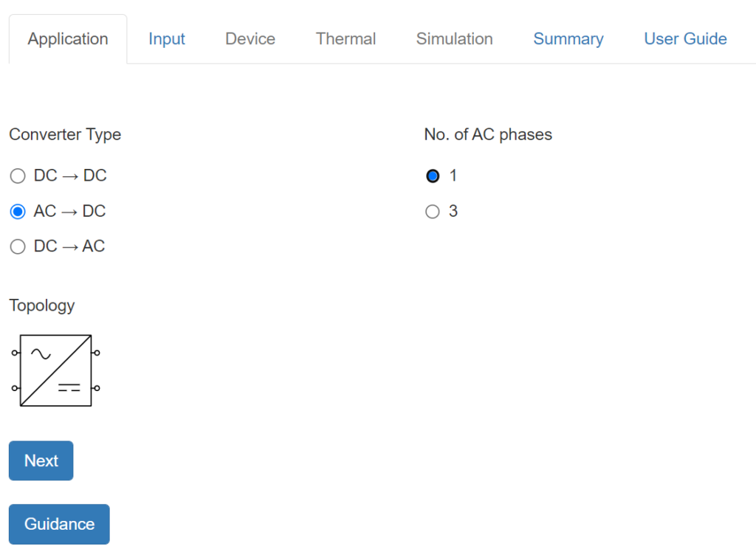Switch to the Application tab
Image resolution: width=756 pixels, height=560 pixels.
tap(68, 39)
